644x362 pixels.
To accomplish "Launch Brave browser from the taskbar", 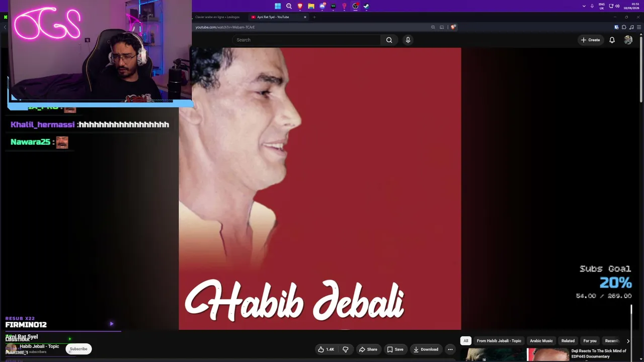I will pos(300,6).
